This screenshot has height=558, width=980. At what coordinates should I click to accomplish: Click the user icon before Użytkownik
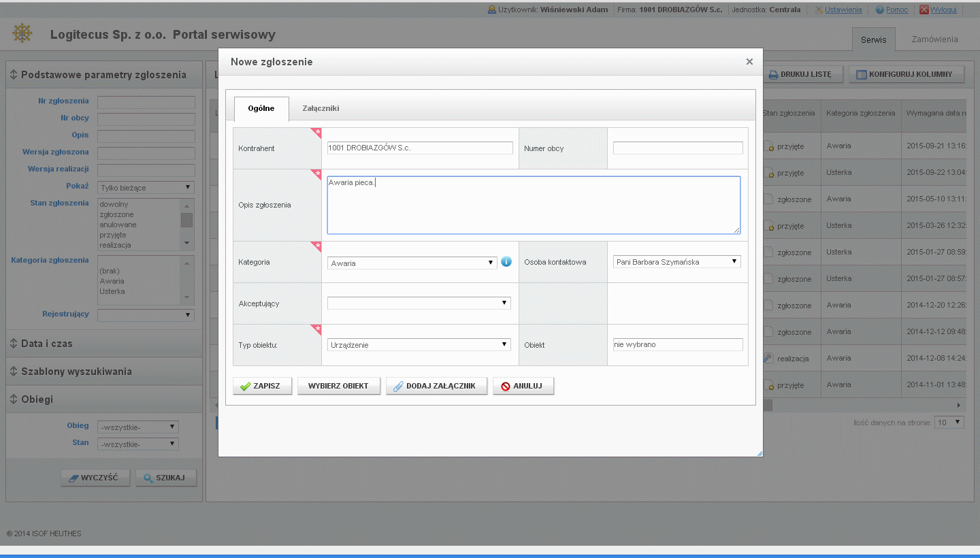(x=492, y=10)
